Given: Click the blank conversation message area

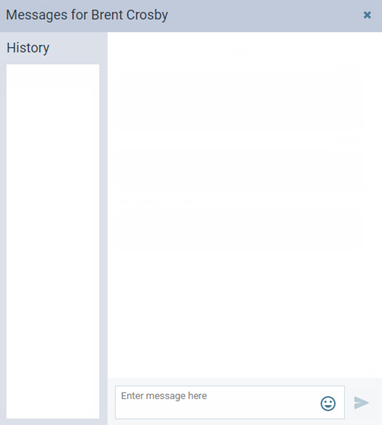Looking at the screenshot, I should click(244, 205).
